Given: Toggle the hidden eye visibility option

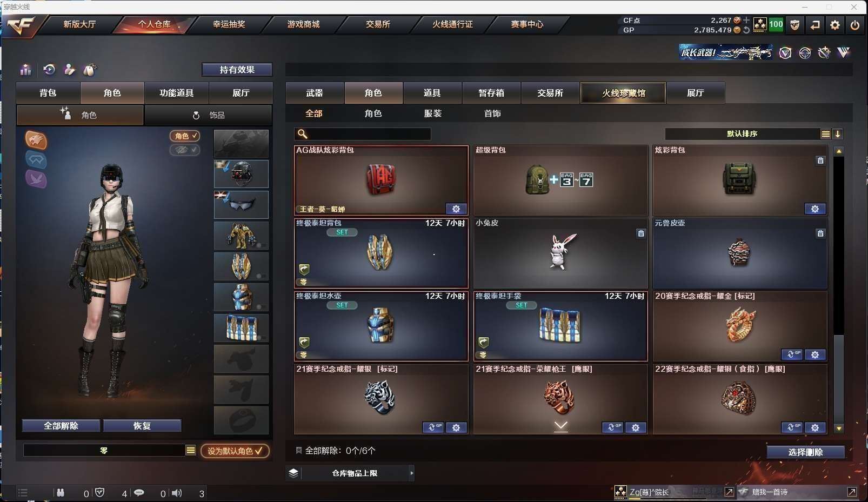Looking at the screenshot, I should click(x=185, y=150).
